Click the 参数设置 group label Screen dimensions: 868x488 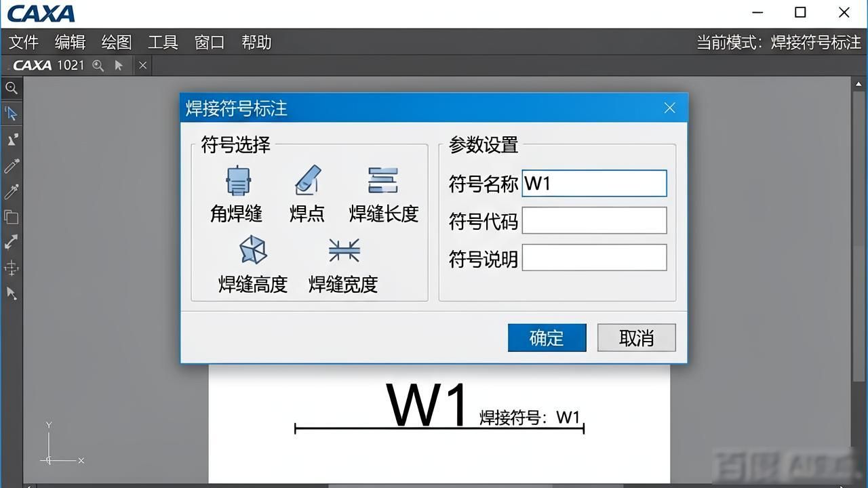pyautogui.click(x=484, y=144)
